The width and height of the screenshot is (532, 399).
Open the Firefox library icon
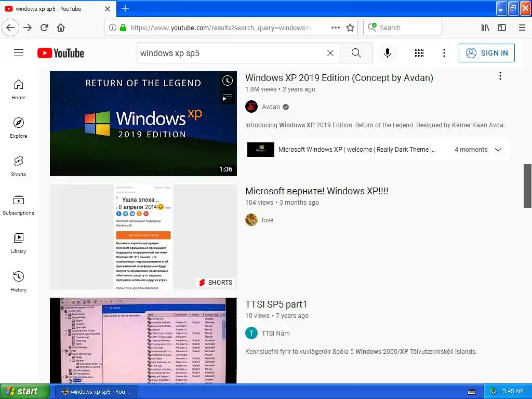point(485,28)
